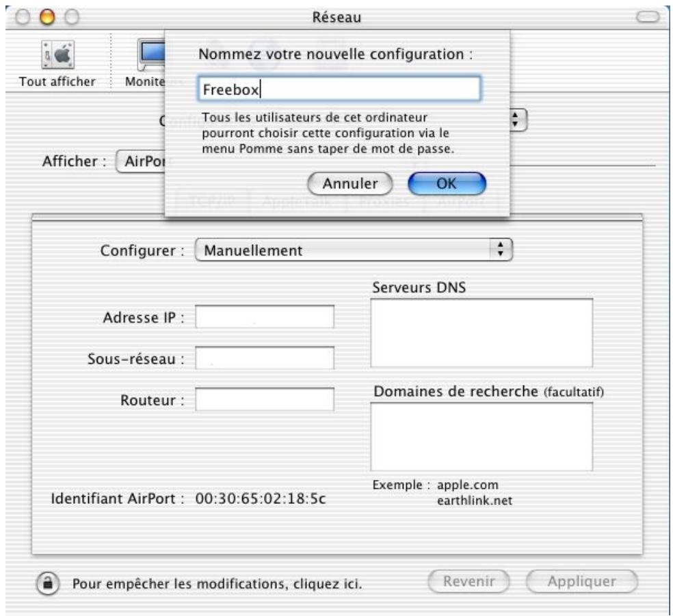Click into the Serveurs DNS text box
Viewport: 673px width, 616px height.
tap(481, 333)
